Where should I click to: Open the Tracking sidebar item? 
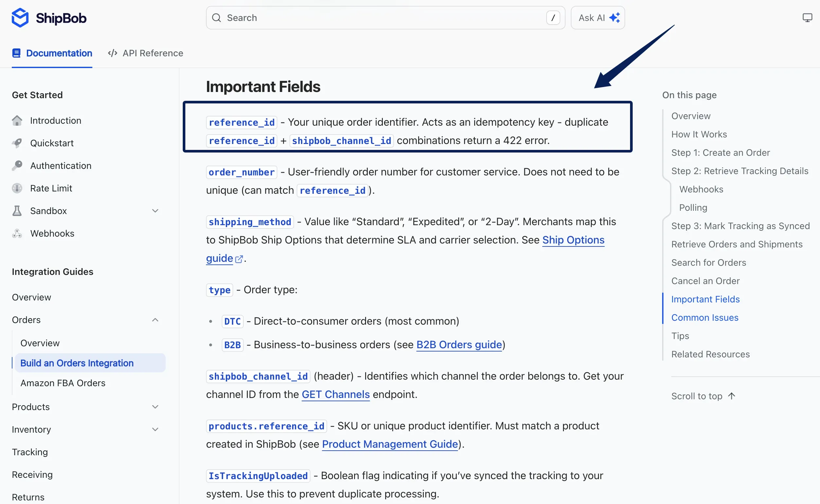coord(30,452)
